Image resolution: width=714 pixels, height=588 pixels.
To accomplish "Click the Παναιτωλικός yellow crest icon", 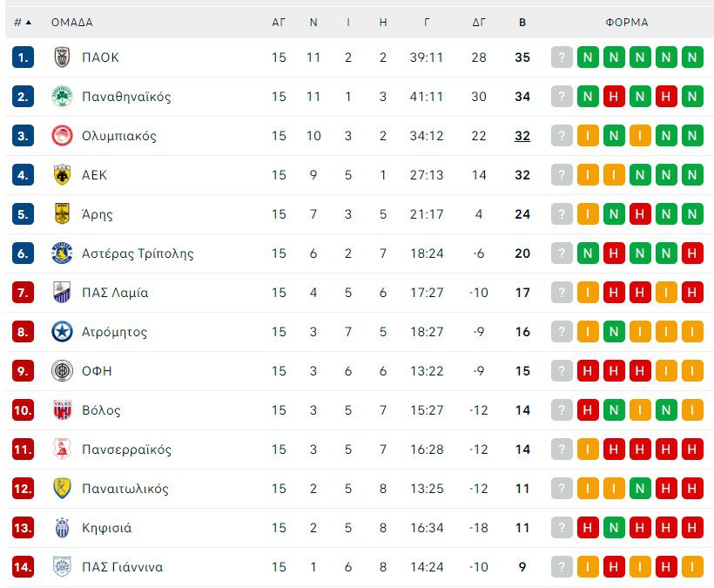I will coord(61,489).
